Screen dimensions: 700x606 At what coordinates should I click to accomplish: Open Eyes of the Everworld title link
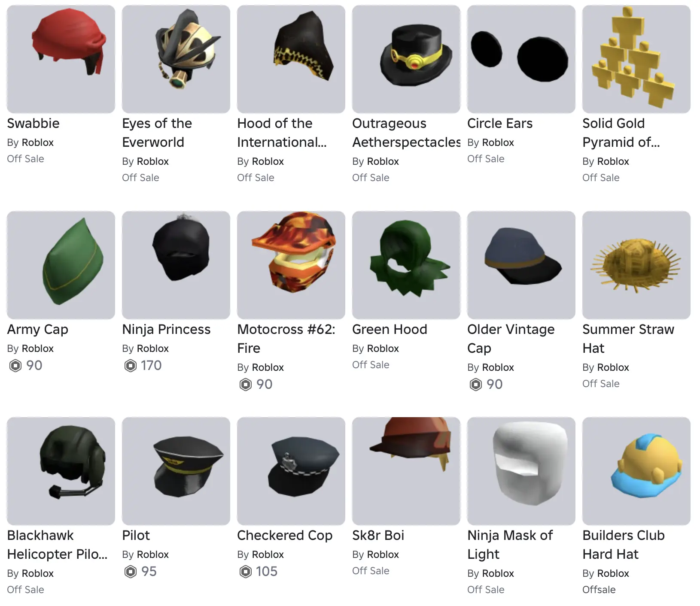click(x=157, y=133)
